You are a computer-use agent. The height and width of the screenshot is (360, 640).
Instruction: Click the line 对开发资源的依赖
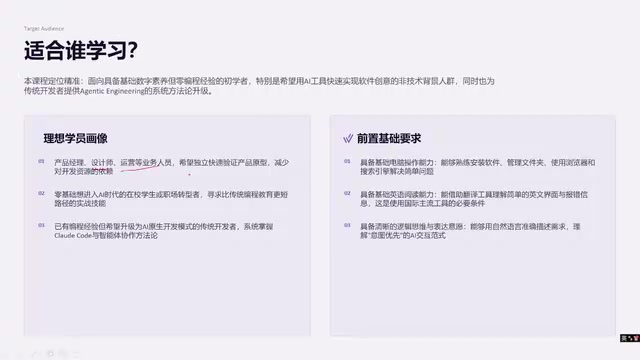click(84, 171)
